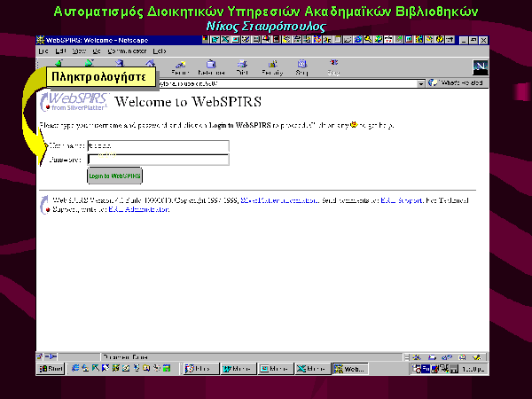The height and width of the screenshot is (399, 532).
Task: Open the Windows Start button
Action: click(x=51, y=369)
